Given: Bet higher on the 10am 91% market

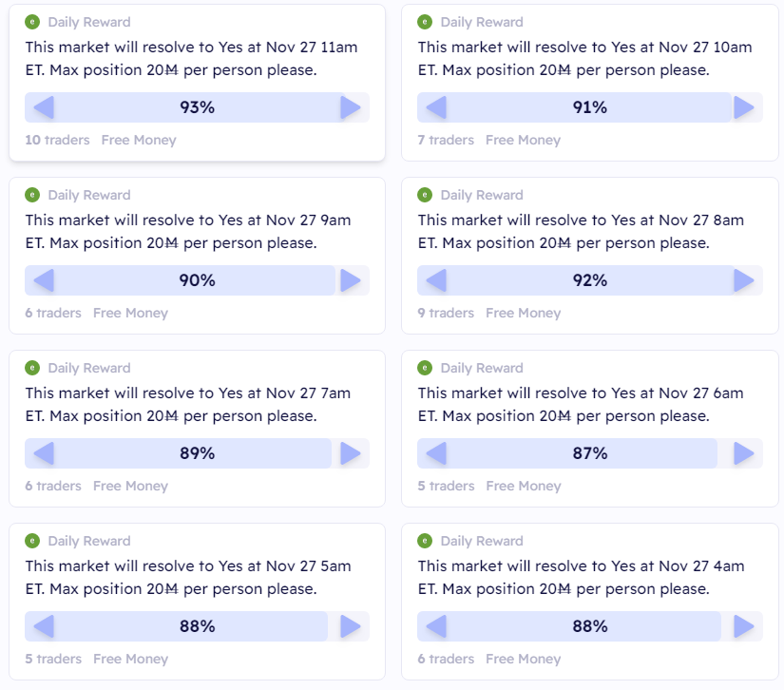Looking at the screenshot, I should point(743,107).
